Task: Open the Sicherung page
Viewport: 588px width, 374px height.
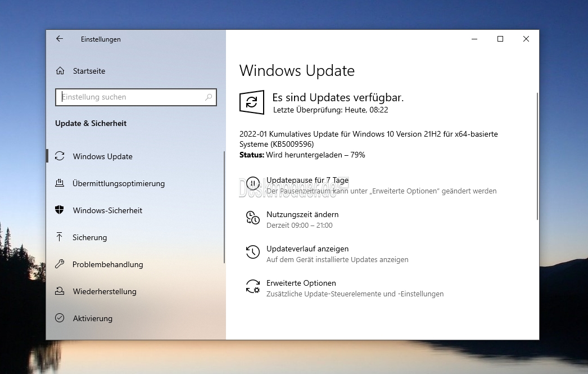Action: click(89, 237)
